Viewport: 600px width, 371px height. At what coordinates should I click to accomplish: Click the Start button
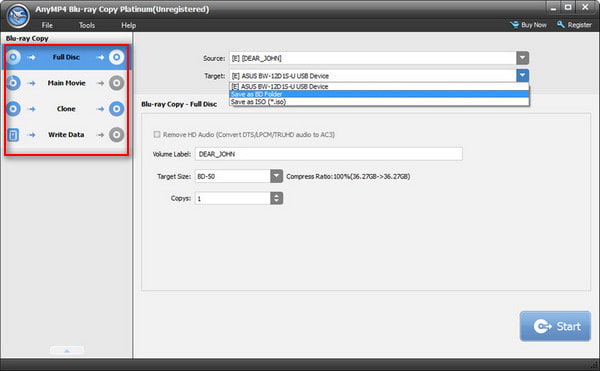tap(555, 326)
